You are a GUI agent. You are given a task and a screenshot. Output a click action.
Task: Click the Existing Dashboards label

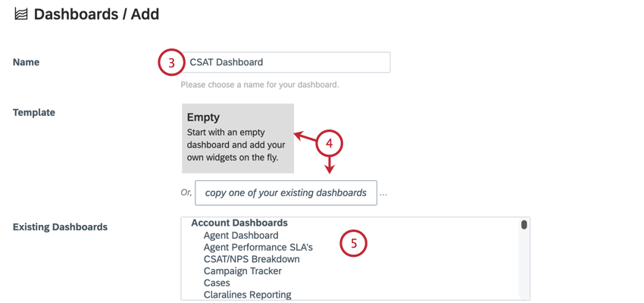(x=61, y=226)
